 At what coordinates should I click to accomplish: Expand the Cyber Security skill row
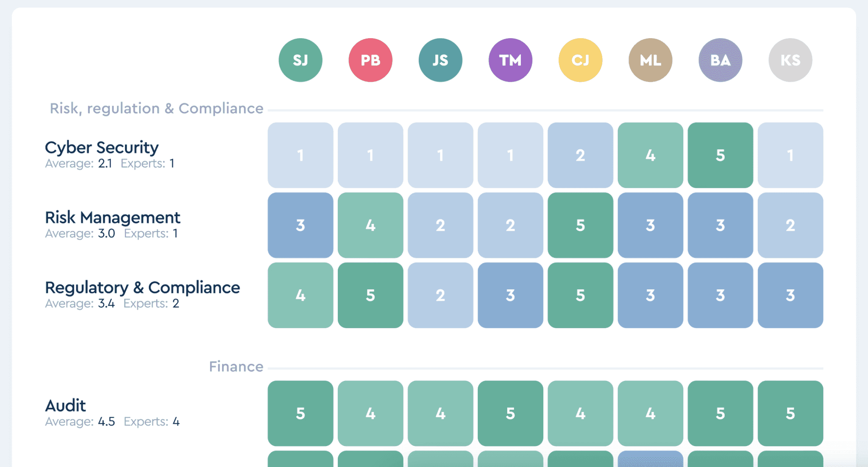102,147
